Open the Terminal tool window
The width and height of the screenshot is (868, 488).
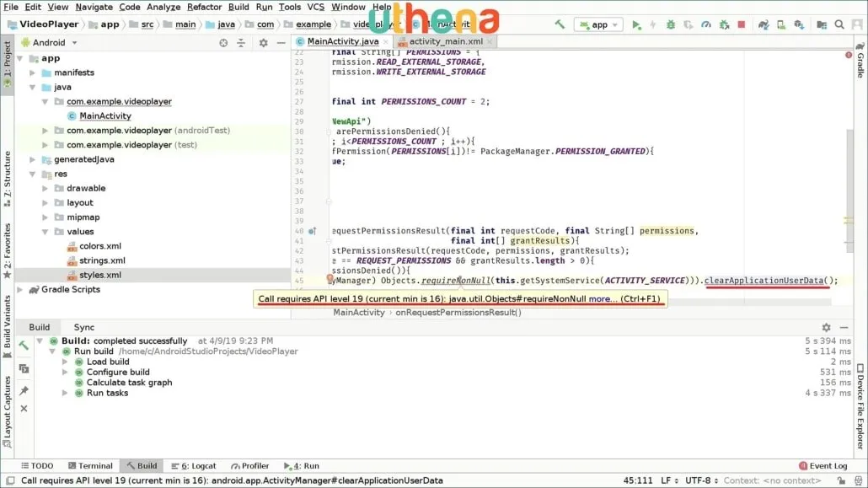[89, 466]
